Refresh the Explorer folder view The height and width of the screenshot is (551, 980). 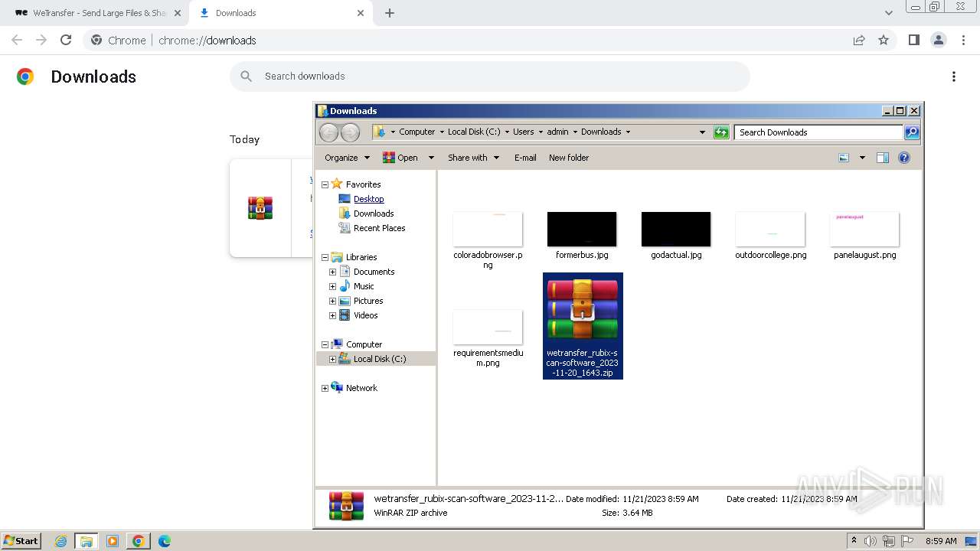click(x=721, y=132)
